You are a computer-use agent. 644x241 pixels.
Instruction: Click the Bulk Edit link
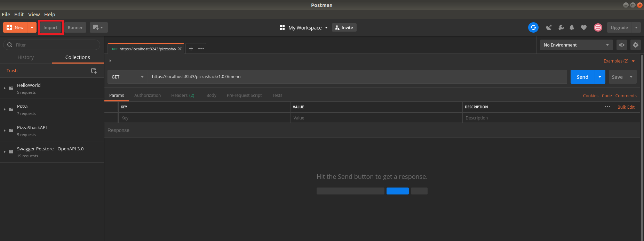coord(626,107)
